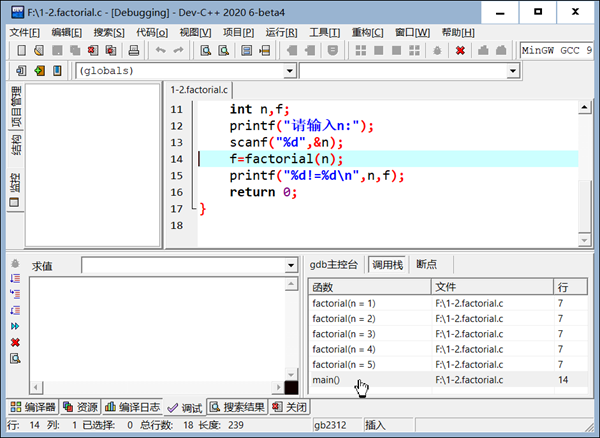This screenshot has height=438, width=600.
Task: Stop debugging with the red X in debug panel
Action: (x=14, y=342)
